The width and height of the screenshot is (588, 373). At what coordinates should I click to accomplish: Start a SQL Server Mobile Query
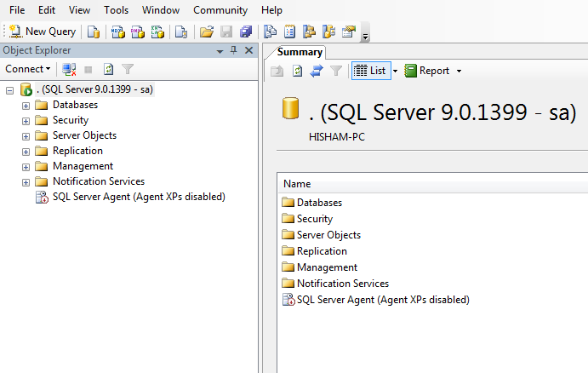tap(181, 32)
